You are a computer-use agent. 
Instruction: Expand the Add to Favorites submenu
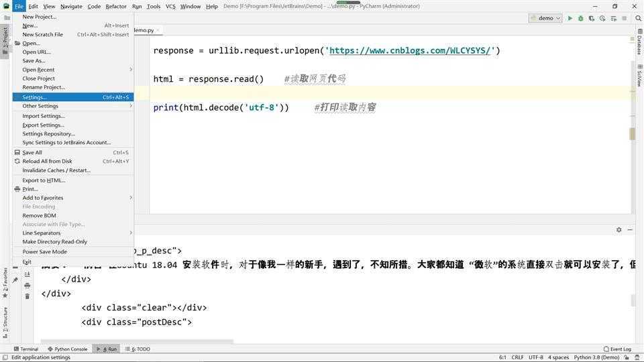tap(73, 198)
